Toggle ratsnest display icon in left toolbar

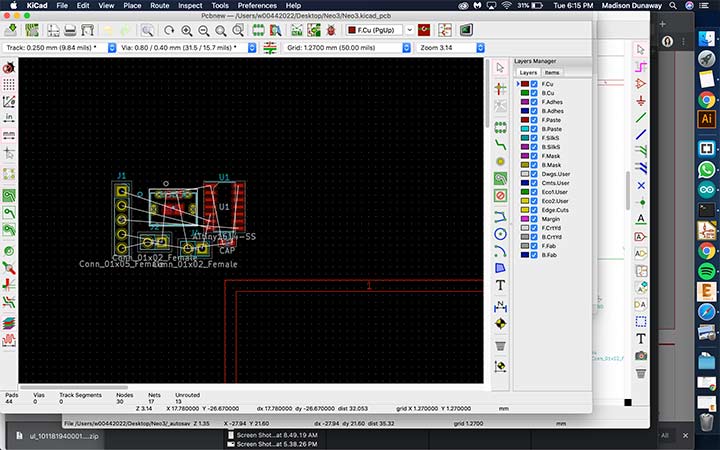coord(9,174)
